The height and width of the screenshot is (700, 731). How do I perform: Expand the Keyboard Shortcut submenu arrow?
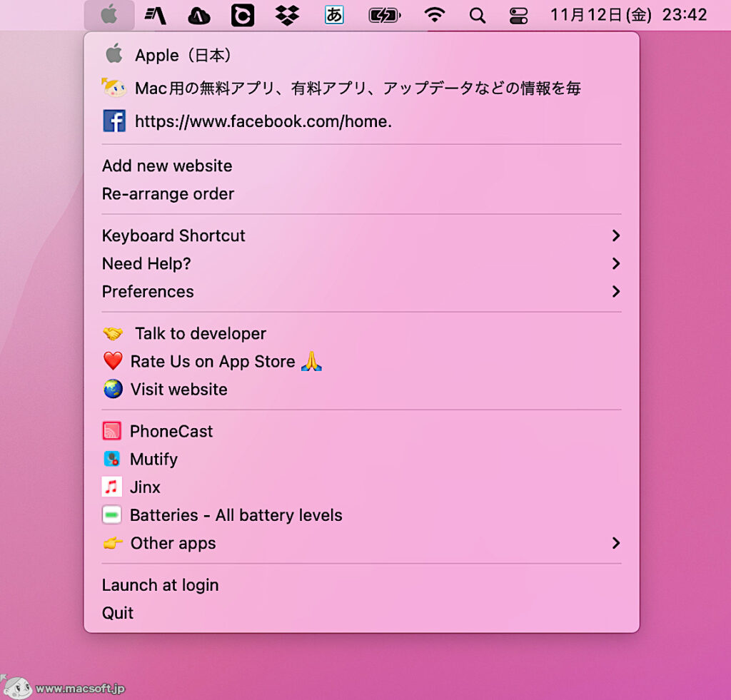[x=616, y=235]
